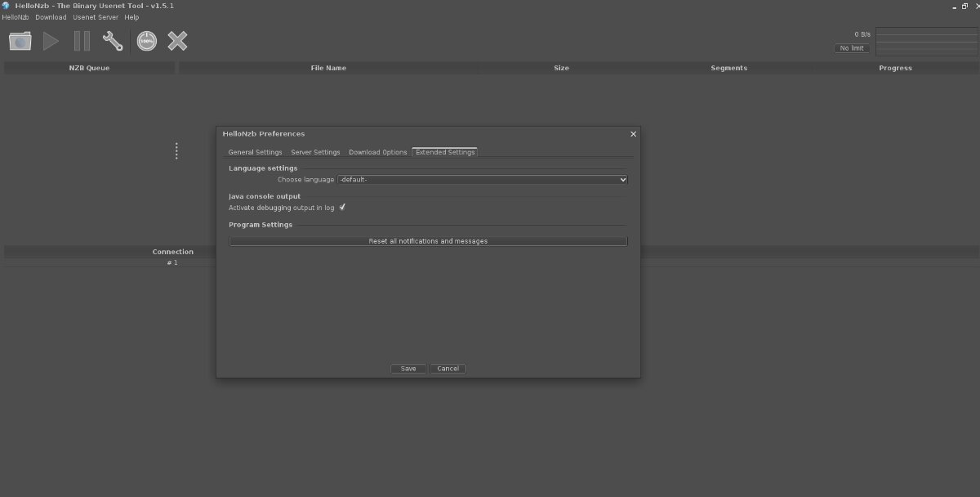Close the HelloNzb Preferences dialog
Image resolution: width=980 pixels, height=497 pixels.
pyautogui.click(x=633, y=134)
